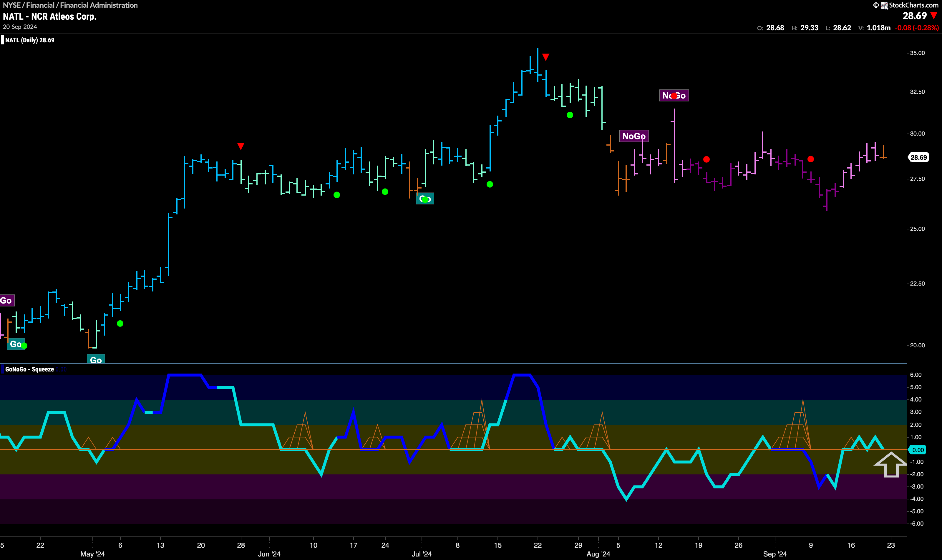942x560 pixels.
Task: Select the 16 date tick in September
Action: [x=851, y=545]
